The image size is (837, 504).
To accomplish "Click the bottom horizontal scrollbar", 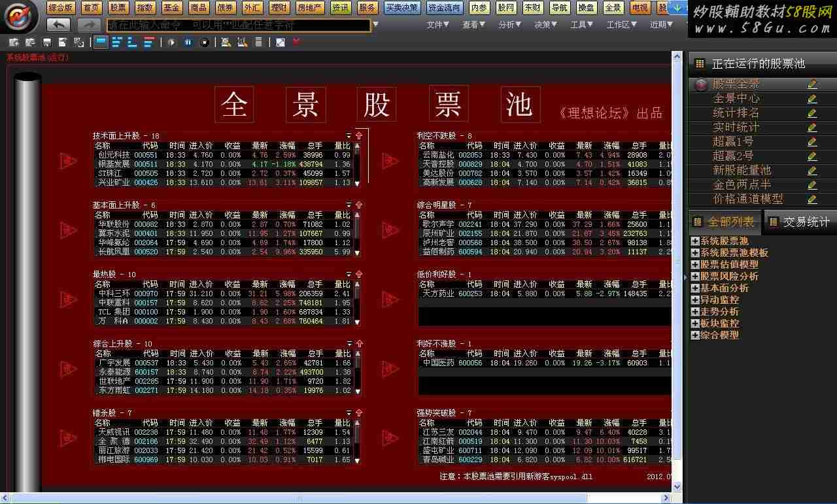I will pos(337,498).
